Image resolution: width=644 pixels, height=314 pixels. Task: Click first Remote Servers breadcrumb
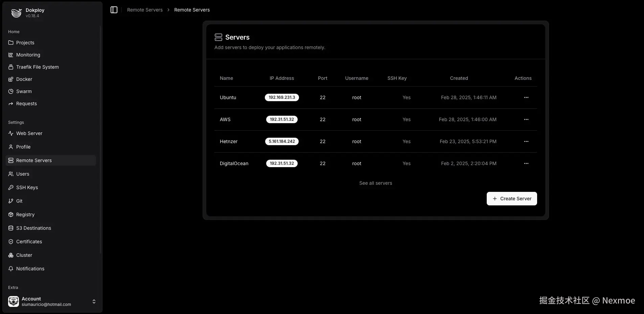[145, 10]
